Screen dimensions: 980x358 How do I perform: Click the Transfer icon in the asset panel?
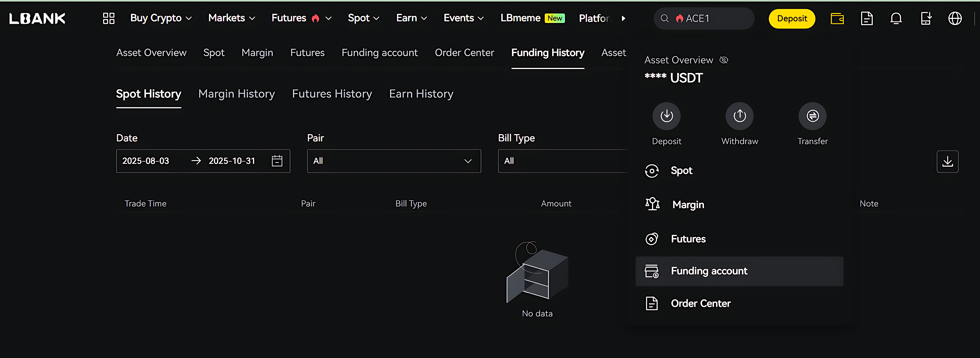812,116
